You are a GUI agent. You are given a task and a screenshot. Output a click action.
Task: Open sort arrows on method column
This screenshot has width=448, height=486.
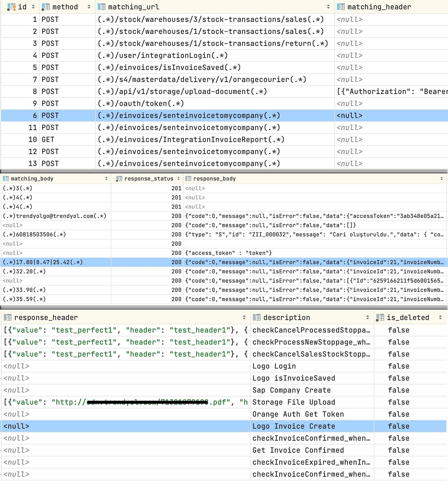click(89, 7)
